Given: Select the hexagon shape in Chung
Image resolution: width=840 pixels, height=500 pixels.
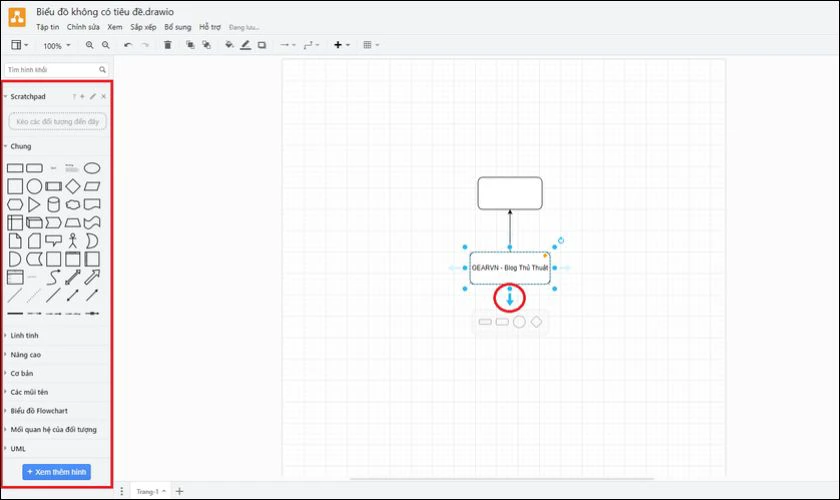Looking at the screenshot, I should 15,205.
